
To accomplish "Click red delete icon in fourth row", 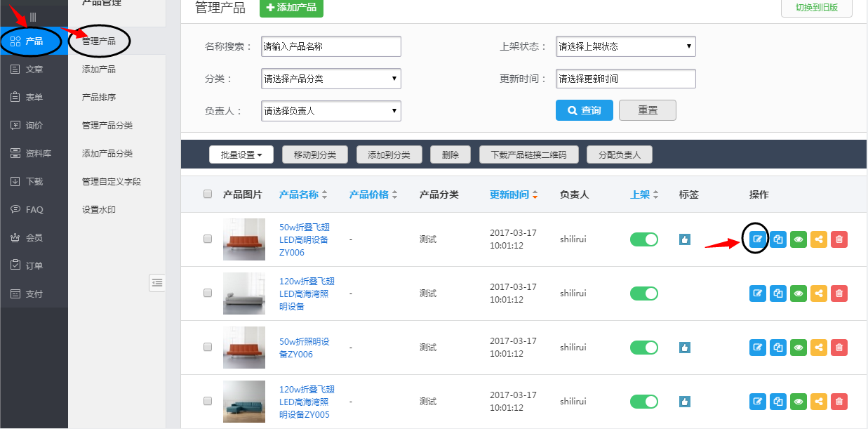I will (839, 402).
